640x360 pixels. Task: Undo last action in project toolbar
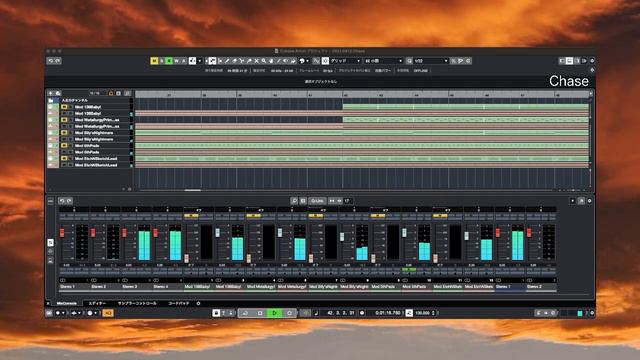(51, 61)
